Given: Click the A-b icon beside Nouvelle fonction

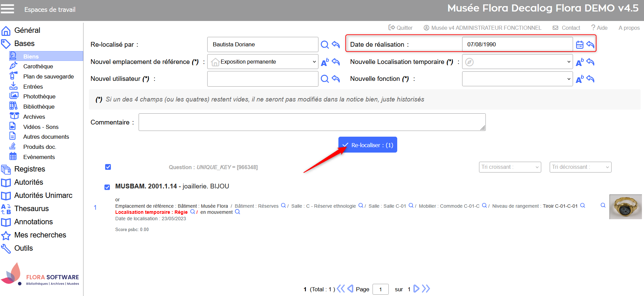Looking at the screenshot, I should [x=579, y=79].
